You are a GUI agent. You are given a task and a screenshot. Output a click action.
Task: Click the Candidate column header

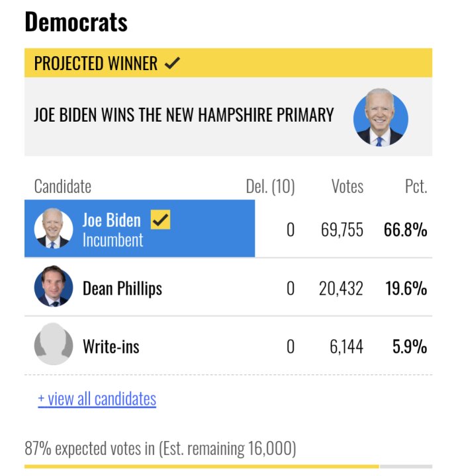(x=63, y=186)
